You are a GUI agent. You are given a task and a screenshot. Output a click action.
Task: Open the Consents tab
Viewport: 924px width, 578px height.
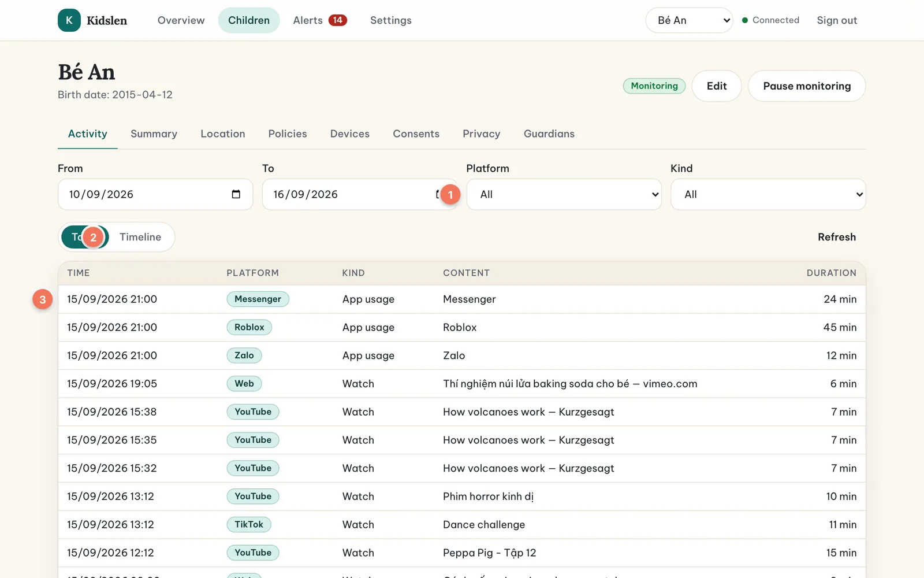(416, 134)
